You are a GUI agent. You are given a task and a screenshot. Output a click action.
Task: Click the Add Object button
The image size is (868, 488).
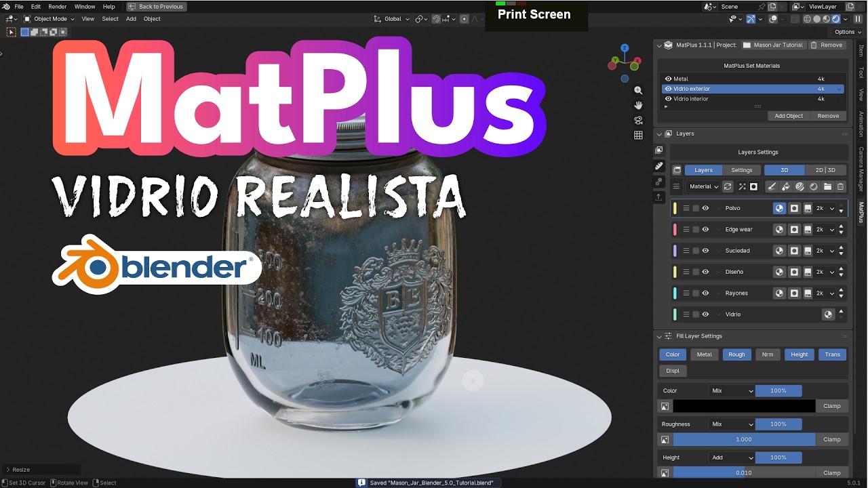[x=789, y=116]
